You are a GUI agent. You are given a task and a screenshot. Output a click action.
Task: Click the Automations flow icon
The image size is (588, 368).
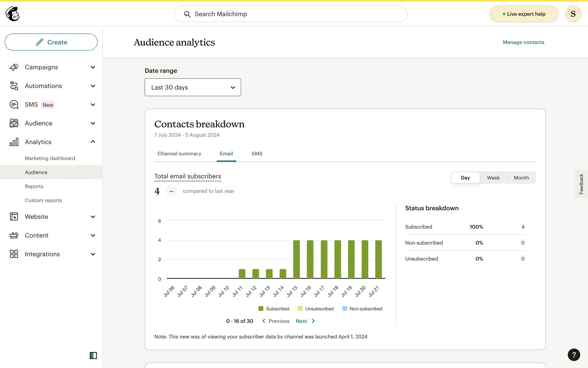[14, 86]
